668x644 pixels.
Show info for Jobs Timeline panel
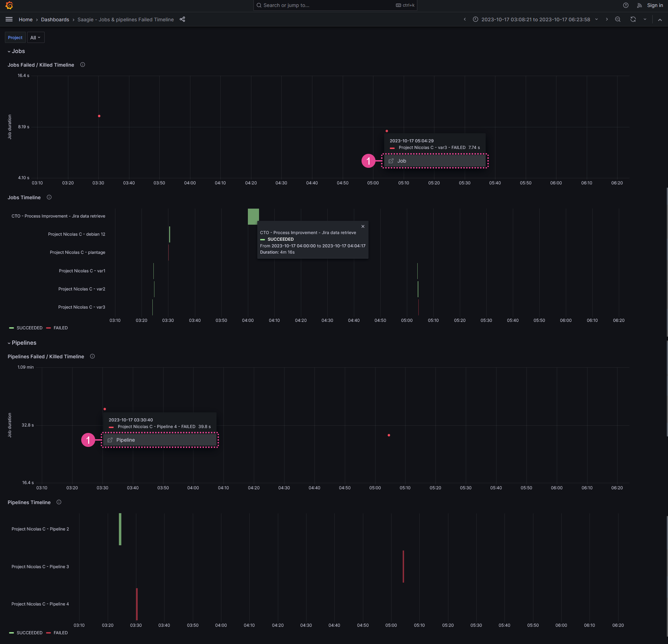click(x=49, y=197)
